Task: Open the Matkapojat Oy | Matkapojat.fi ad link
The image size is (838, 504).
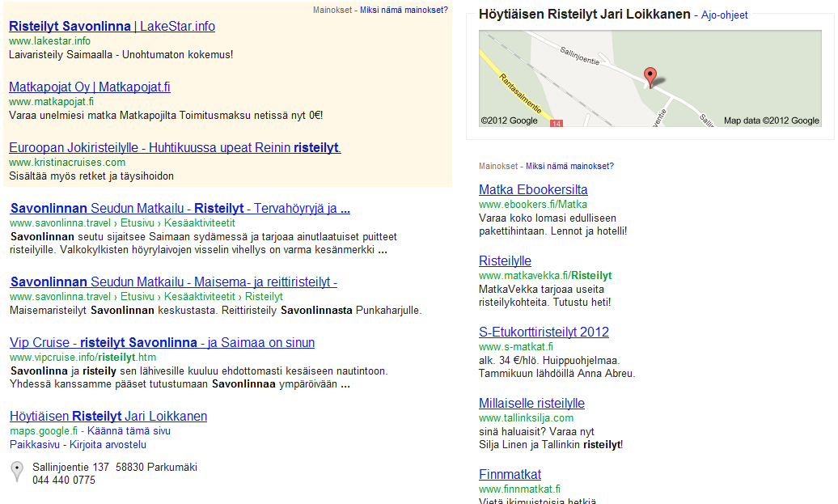Action: (90, 87)
